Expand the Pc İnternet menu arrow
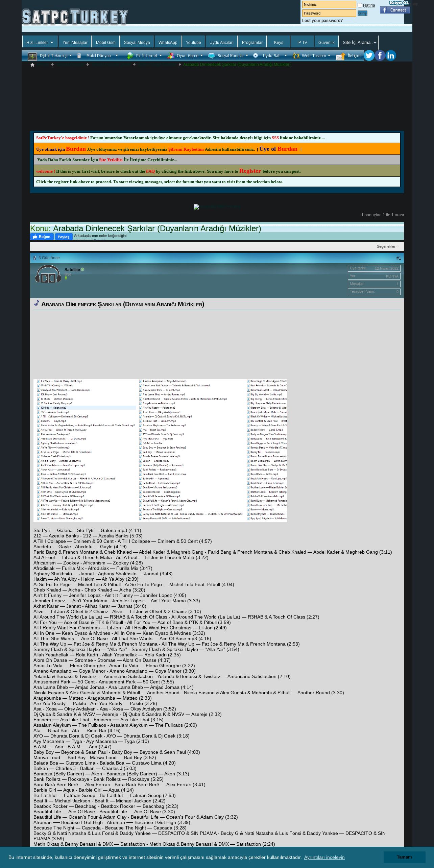 161,55
